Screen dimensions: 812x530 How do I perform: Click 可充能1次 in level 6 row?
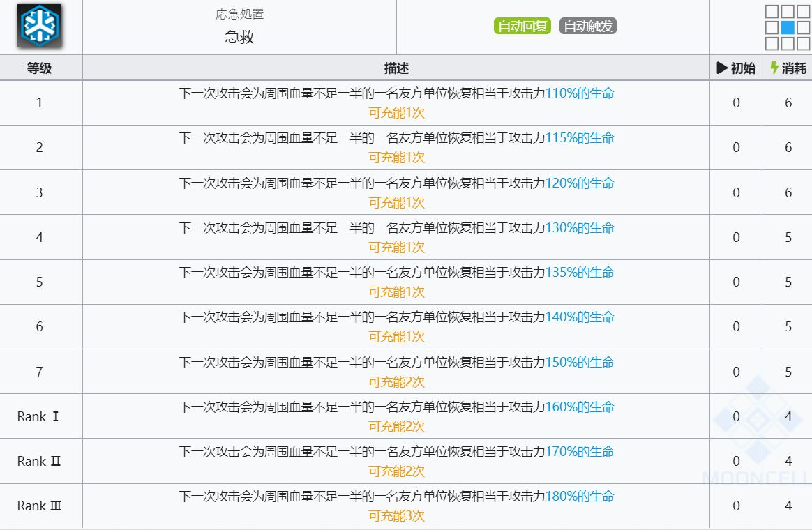pos(396,337)
